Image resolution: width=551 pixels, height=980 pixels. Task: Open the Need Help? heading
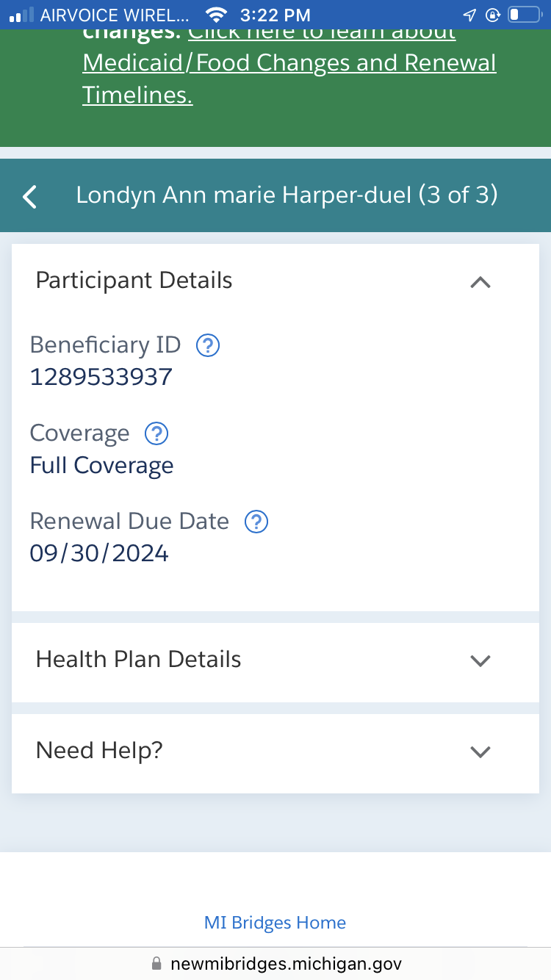(99, 751)
